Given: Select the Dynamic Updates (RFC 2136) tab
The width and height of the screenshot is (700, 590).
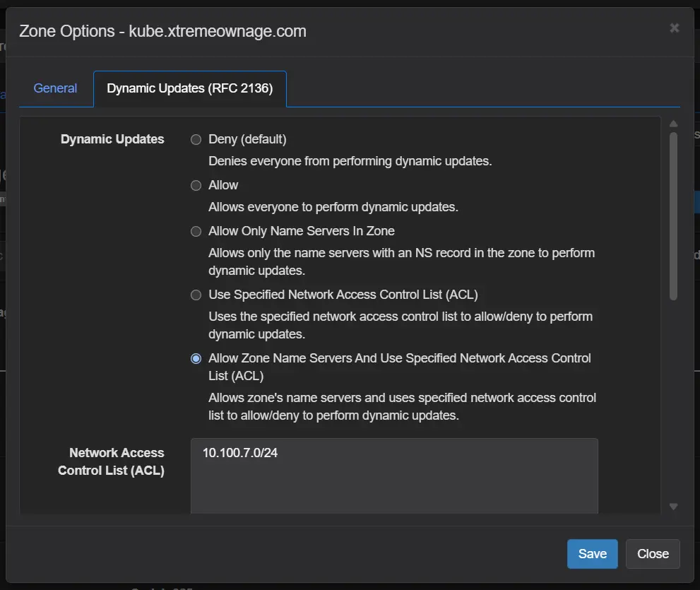Looking at the screenshot, I should [189, 89].
